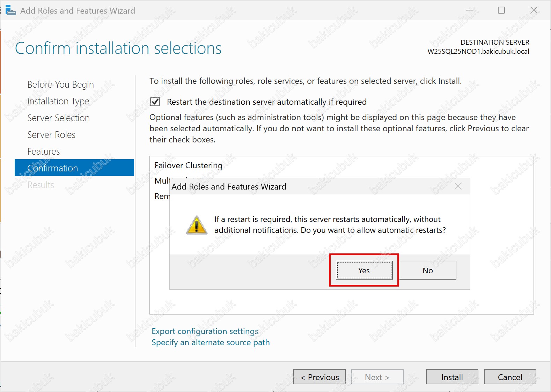Go back with Previous button
The image size is (551, 392).
pos(319,377)
